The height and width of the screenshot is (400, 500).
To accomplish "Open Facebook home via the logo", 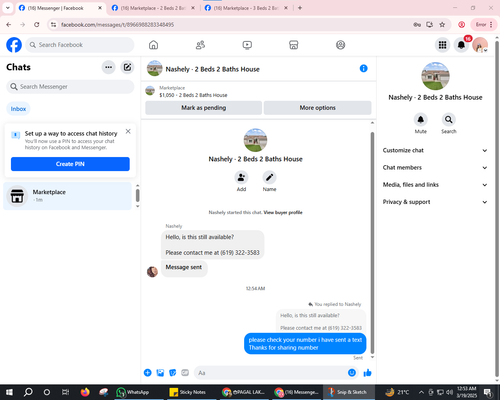I will (14, 45).
